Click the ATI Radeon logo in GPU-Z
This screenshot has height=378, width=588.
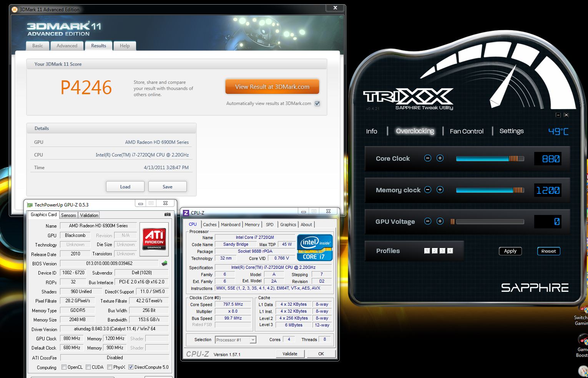(154, 238)
